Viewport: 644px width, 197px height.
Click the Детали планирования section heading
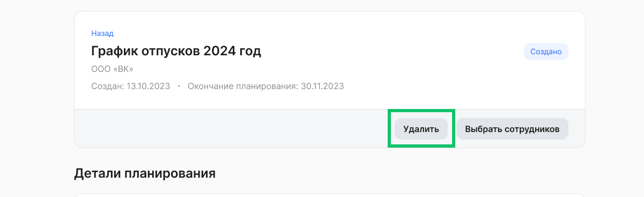click(145, 173)
